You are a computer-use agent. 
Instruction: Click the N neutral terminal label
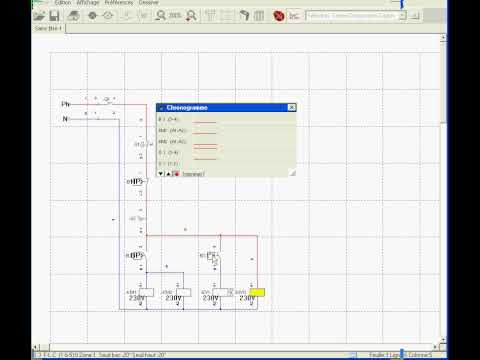[x=65, y=119]
